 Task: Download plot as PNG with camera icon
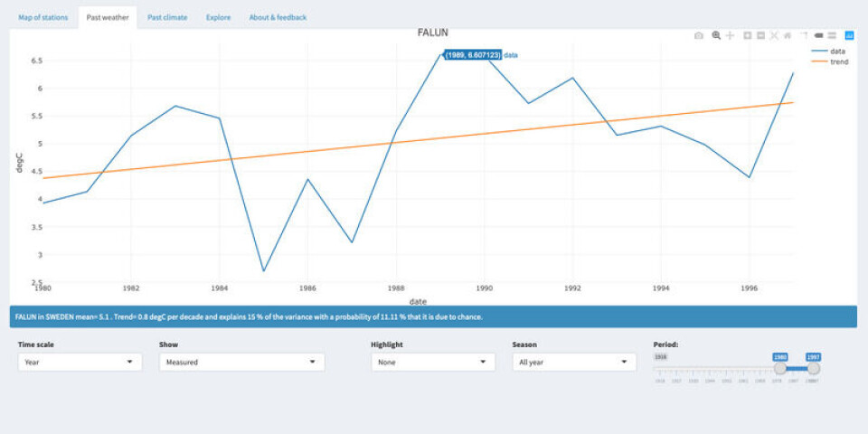click(x=698, y=35)
